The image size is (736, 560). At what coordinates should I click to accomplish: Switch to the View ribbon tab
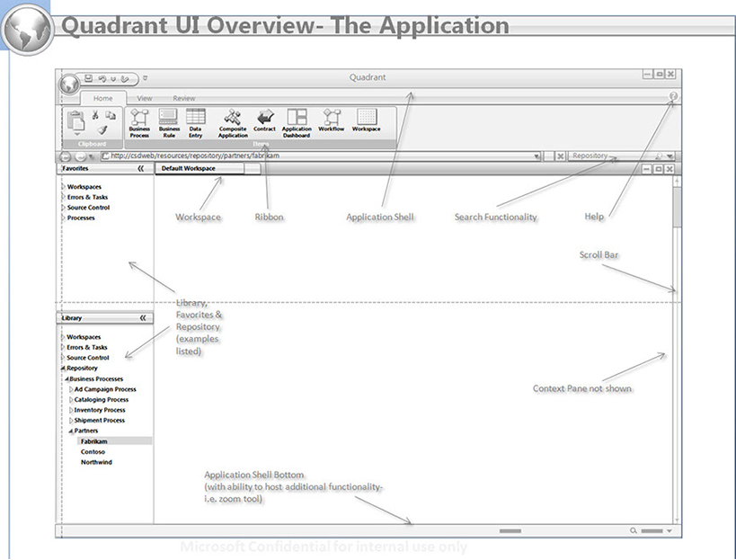(144, 98)
